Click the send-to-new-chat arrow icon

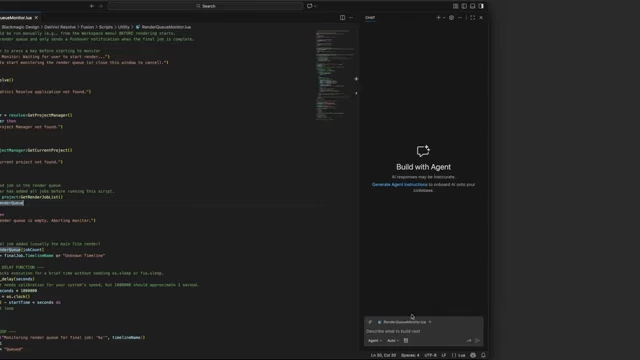[469, 340]
